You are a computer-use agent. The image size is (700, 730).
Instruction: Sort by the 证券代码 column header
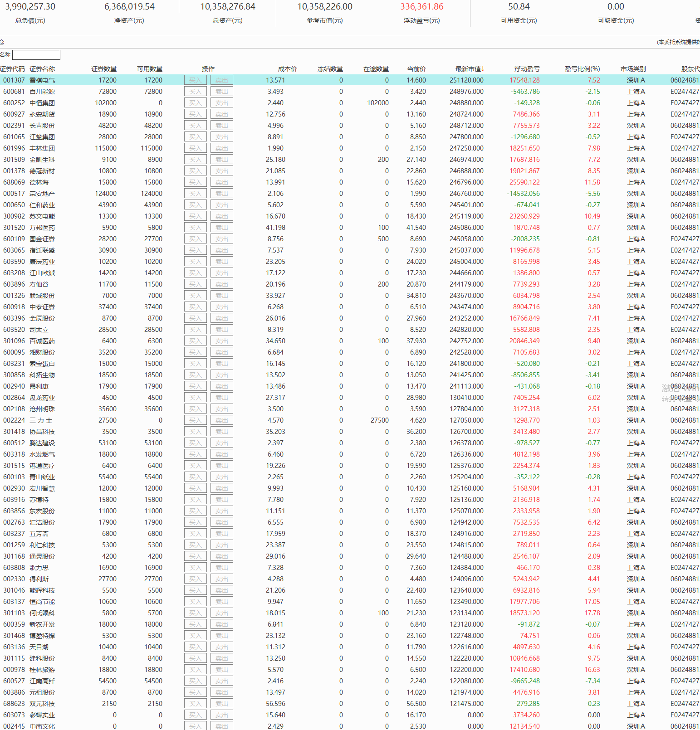pos(13,69)
